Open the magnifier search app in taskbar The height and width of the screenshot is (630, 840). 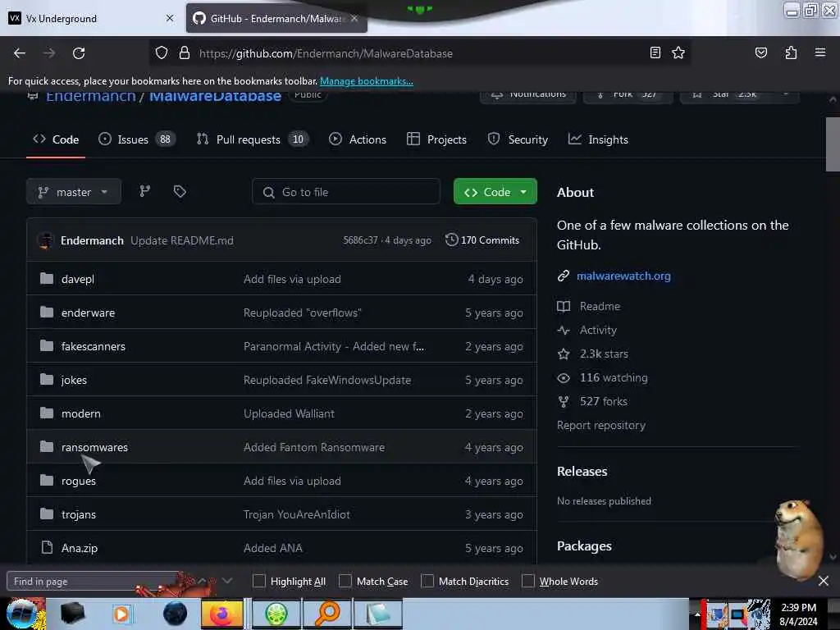coord(326,614)
